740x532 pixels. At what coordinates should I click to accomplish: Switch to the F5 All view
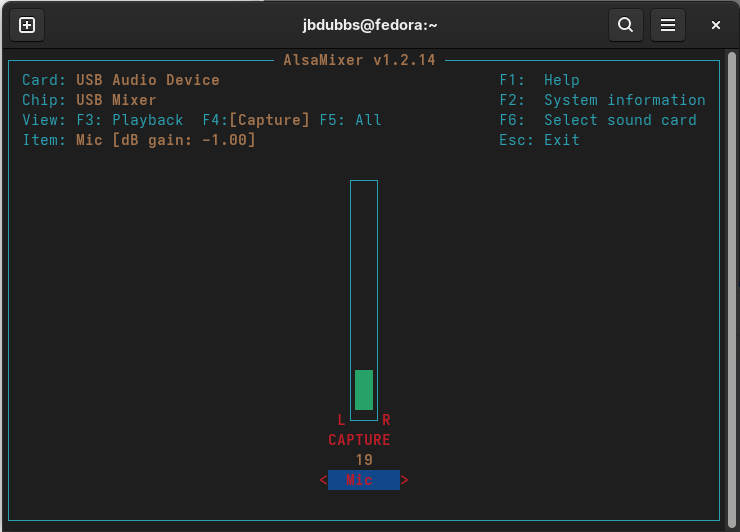click(x=350, y=120)
